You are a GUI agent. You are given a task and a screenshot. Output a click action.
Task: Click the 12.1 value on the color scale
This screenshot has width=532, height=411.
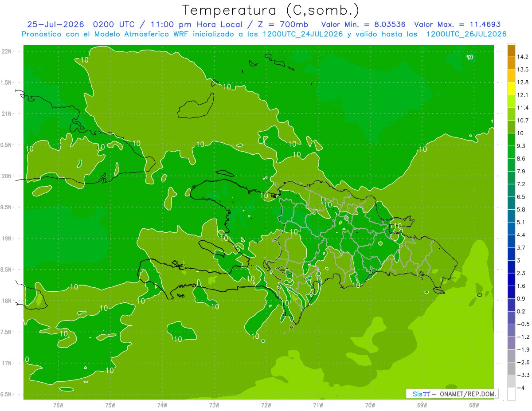(x=523, y=95)
